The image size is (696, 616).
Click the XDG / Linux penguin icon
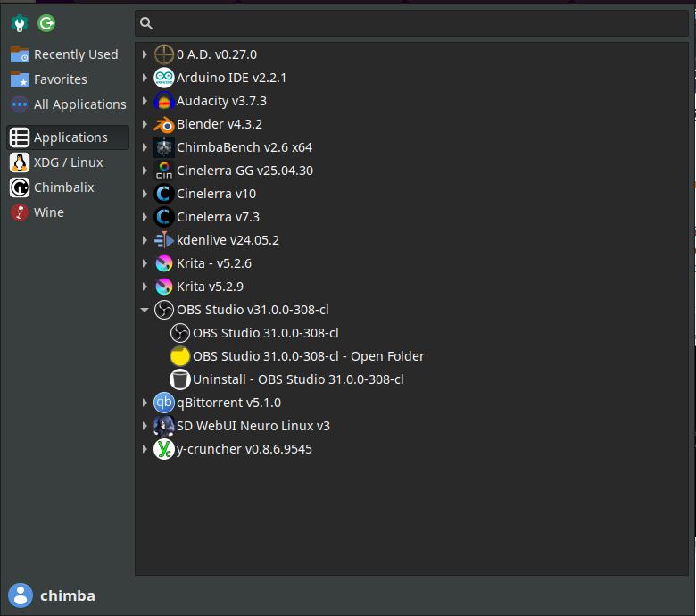20,162
